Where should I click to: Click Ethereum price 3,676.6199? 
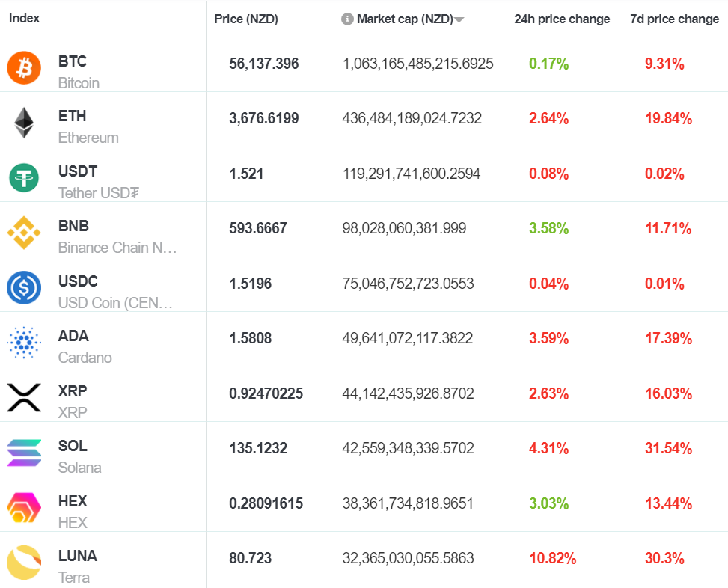[x=263, y=118]
